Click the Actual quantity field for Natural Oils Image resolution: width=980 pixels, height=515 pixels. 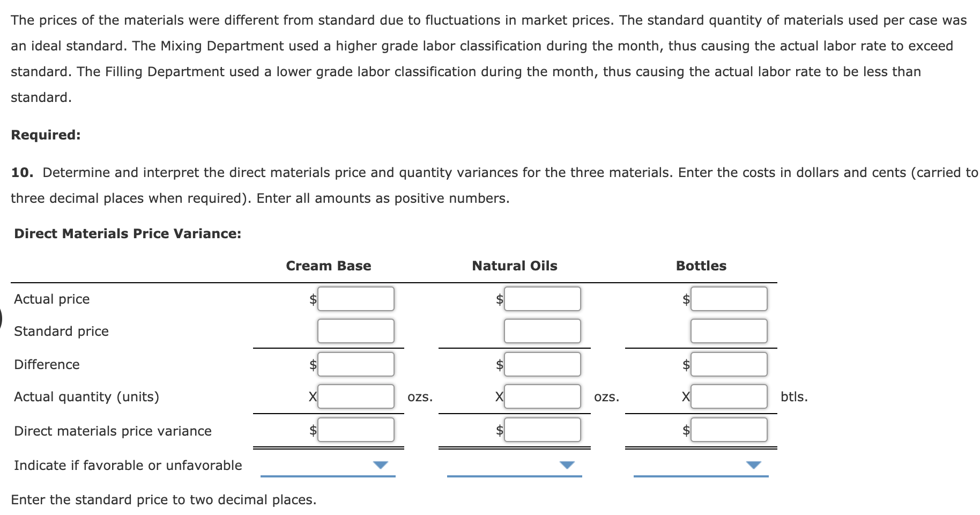542,396
